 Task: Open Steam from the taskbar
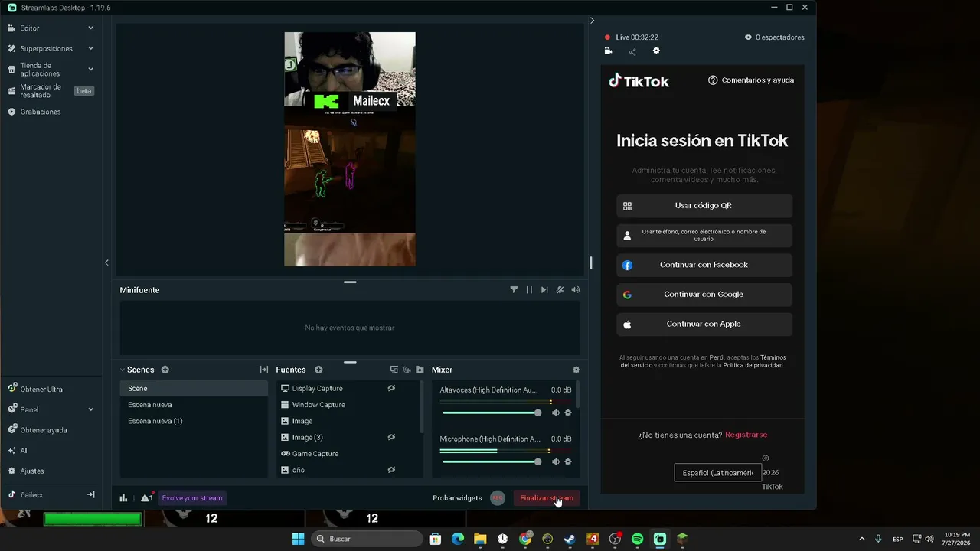coord(570,540)
